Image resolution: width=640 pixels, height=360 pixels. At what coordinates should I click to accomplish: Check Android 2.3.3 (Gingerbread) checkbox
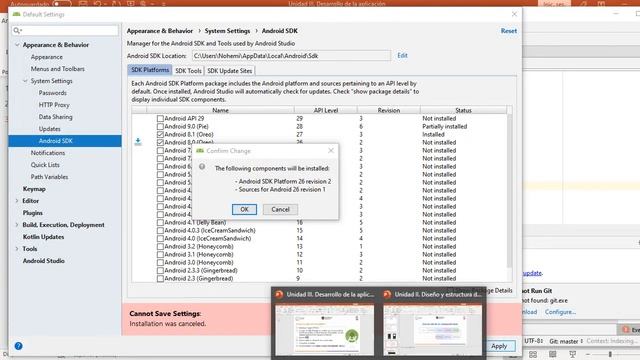[160, 271]
